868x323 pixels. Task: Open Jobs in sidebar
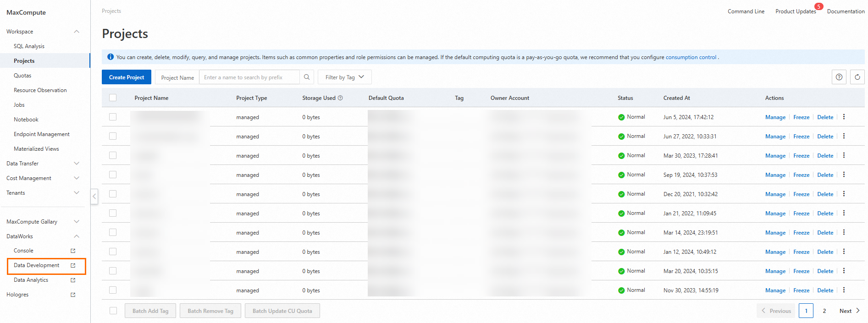(19, 105)
